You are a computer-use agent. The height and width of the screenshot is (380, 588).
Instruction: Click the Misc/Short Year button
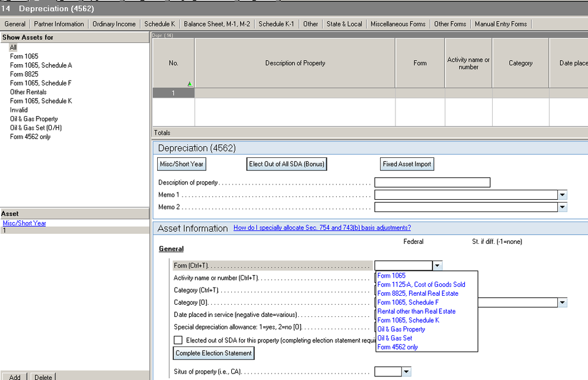tap(181, 164)
